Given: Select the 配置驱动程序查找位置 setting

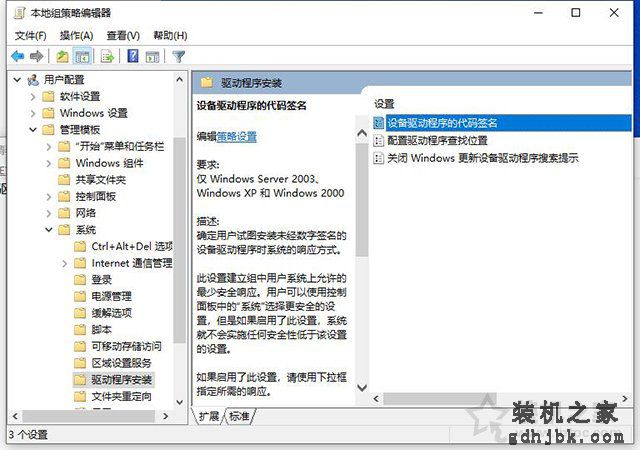Looking at the screenshot, I should [x=437, y=140].
